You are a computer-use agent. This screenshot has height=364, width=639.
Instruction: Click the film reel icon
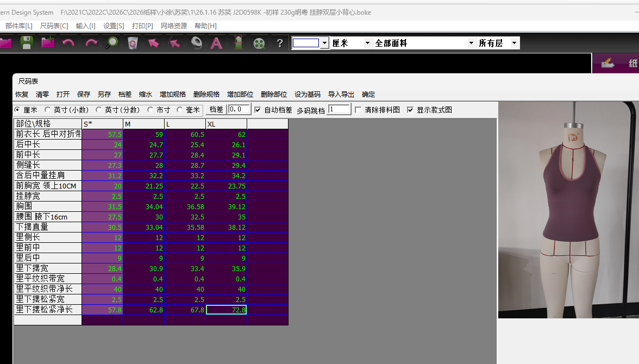pyautogui.click(x=259, y=42)
